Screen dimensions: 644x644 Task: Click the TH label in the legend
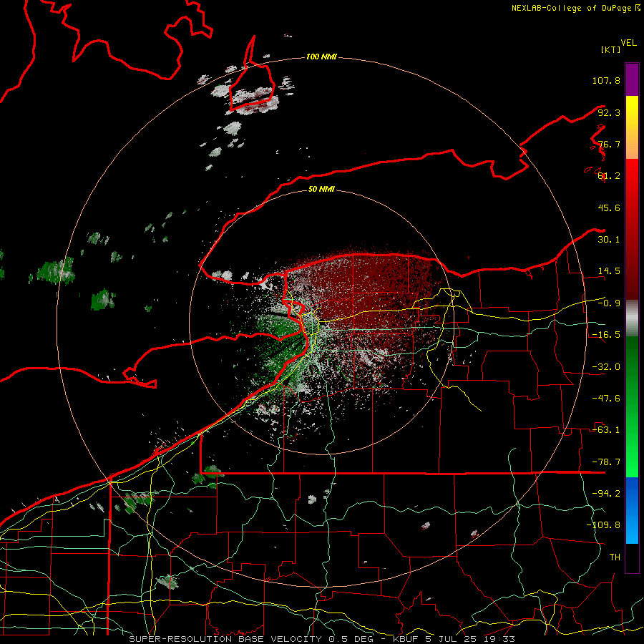click(615, 557)
